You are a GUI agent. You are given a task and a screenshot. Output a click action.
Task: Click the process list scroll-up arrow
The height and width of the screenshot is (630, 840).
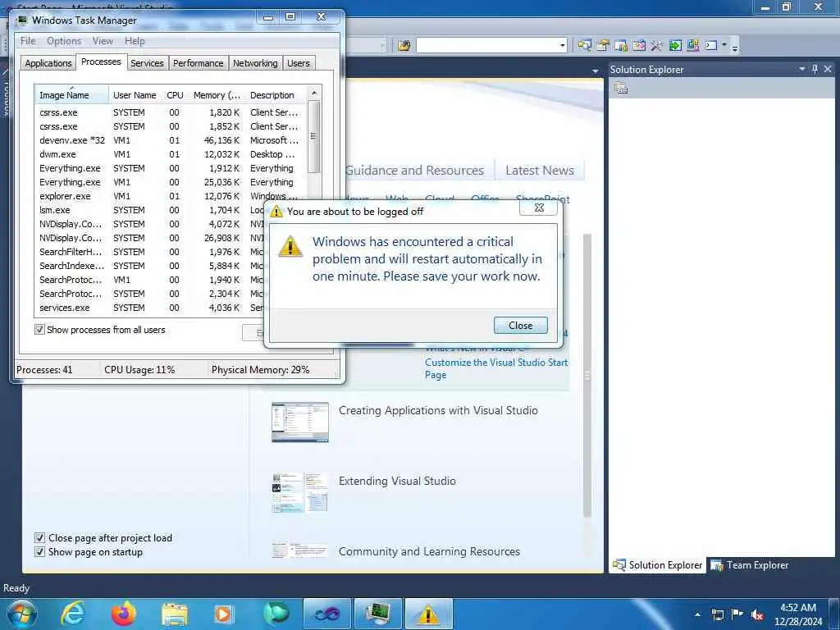coord(314,93)
